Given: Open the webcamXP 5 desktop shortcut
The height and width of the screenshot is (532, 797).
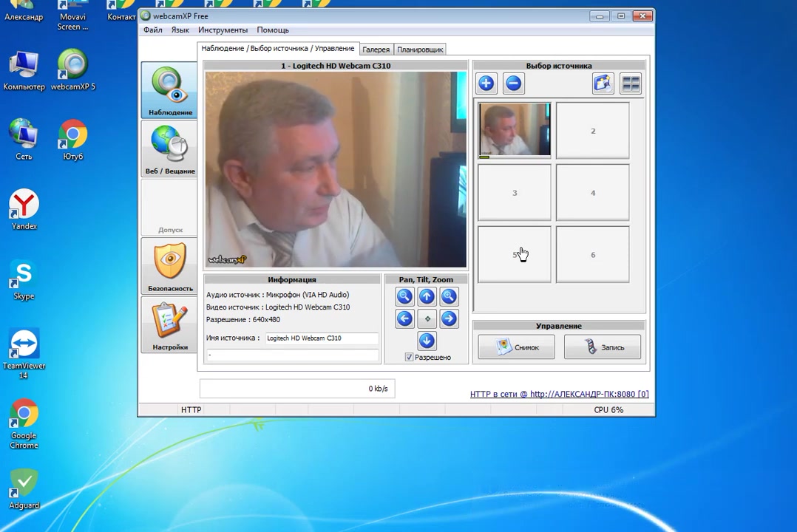Looking at the screenshot, I should point(72,71).
